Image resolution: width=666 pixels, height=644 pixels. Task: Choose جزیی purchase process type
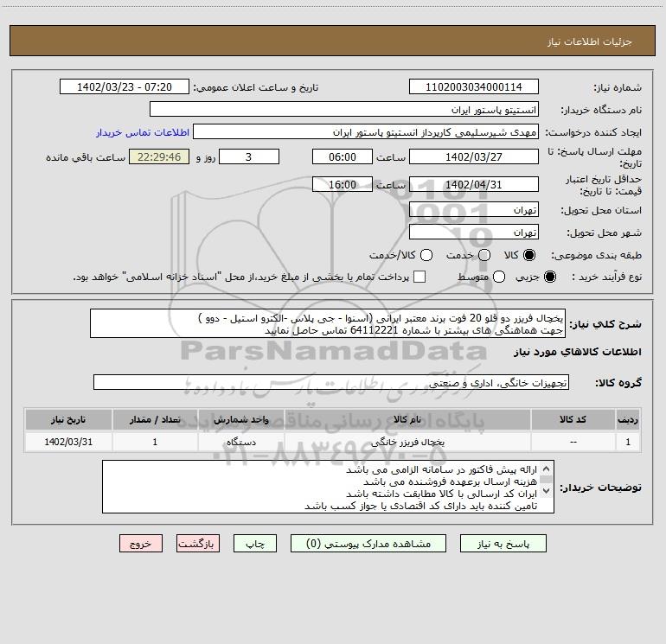point(549,277)
